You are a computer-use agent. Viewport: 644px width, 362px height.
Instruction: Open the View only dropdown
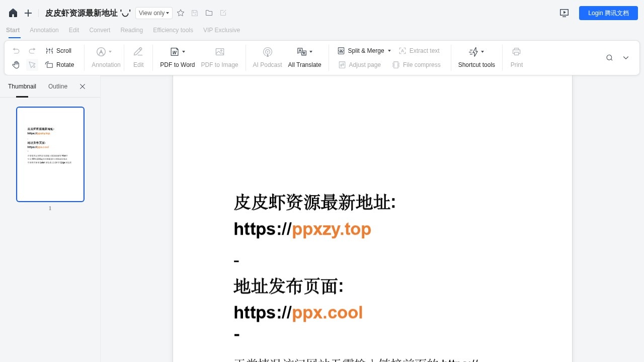[153, 13]
